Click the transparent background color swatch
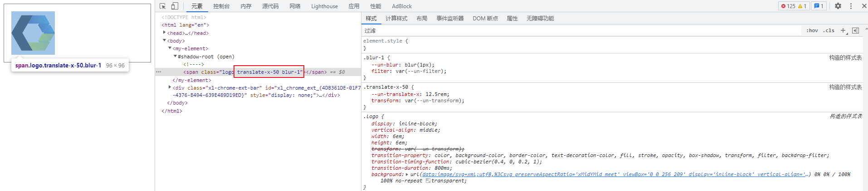Viewport: 868px width, 191px height. pos(428,181)
